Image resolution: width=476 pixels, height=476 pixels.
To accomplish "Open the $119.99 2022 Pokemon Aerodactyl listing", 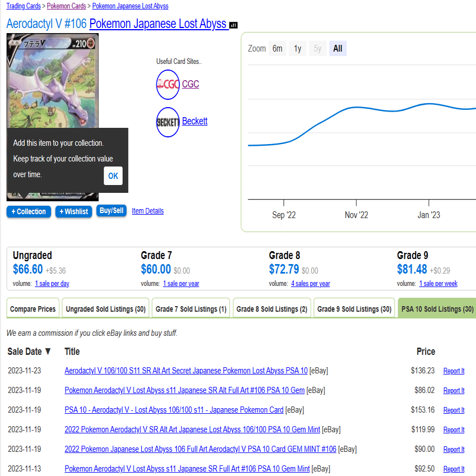I will [192, 429].
